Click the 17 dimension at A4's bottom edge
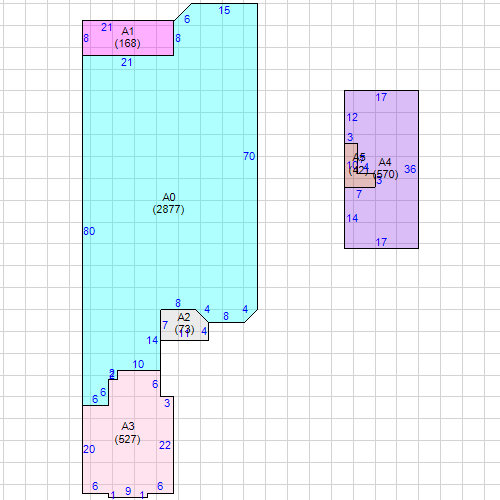 click(x=381, y=242)
